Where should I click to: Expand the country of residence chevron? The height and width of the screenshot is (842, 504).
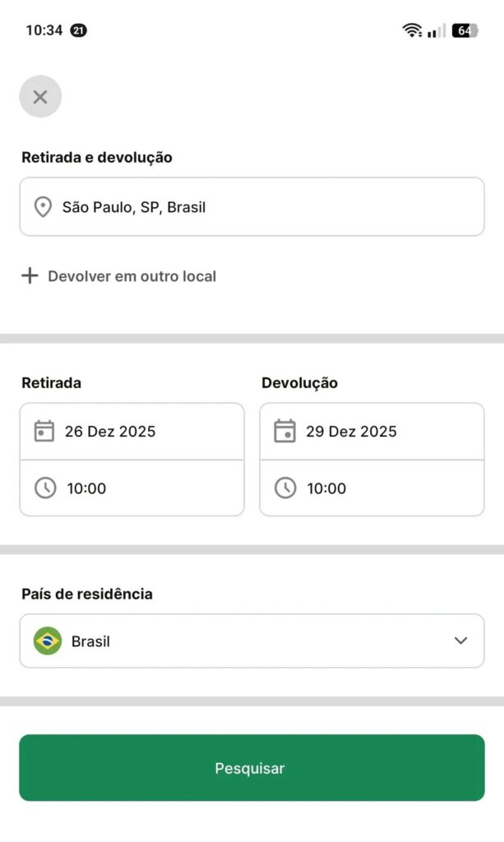(460, 641)
